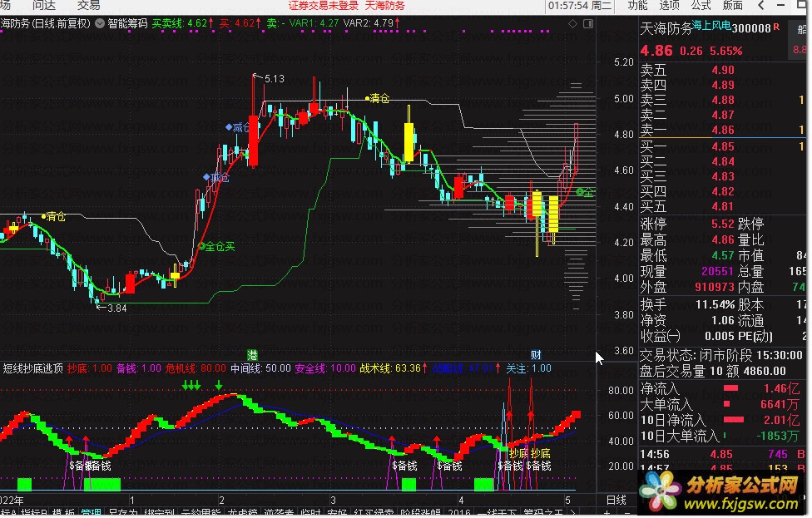Click the 智能筹码 indicator name
The width and height of the screenshot is (812, 518).
127,23
